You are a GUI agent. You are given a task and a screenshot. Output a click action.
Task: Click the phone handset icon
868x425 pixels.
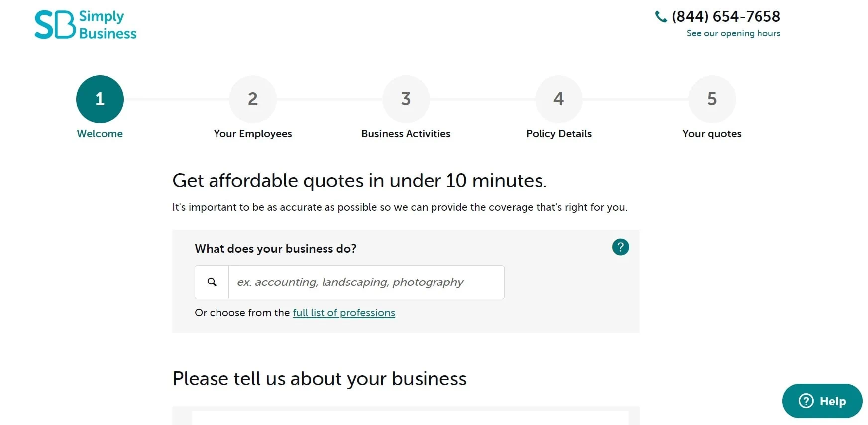[661, 17]
